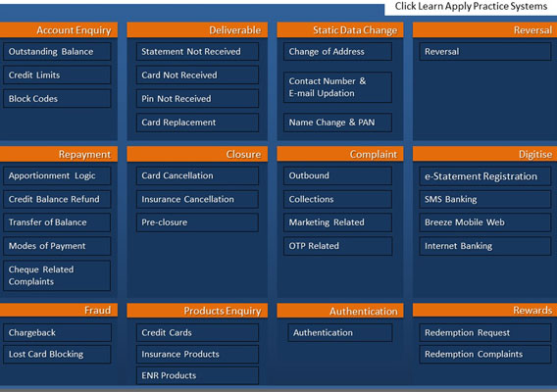Viewport: 557px width, 392px height.
Task: Select Cheque Related Complaints
Action: point(57,275)
